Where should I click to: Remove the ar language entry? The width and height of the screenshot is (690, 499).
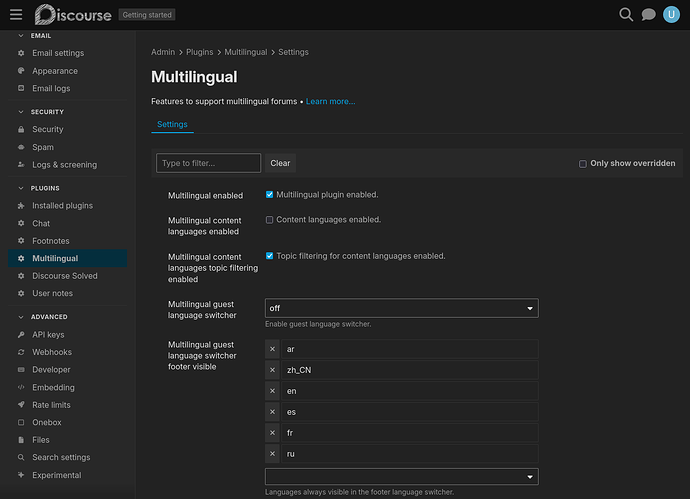pyautogui.click(x=272, y=349)
